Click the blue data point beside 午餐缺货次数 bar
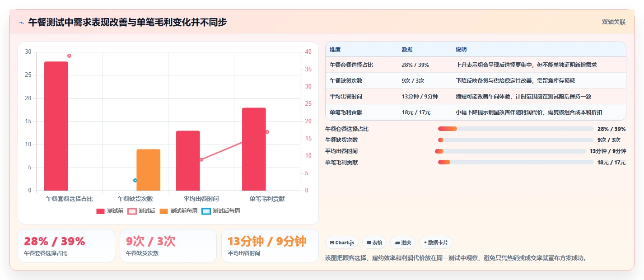The height and width of the screenshot is (280, 644). pos(135,180)
